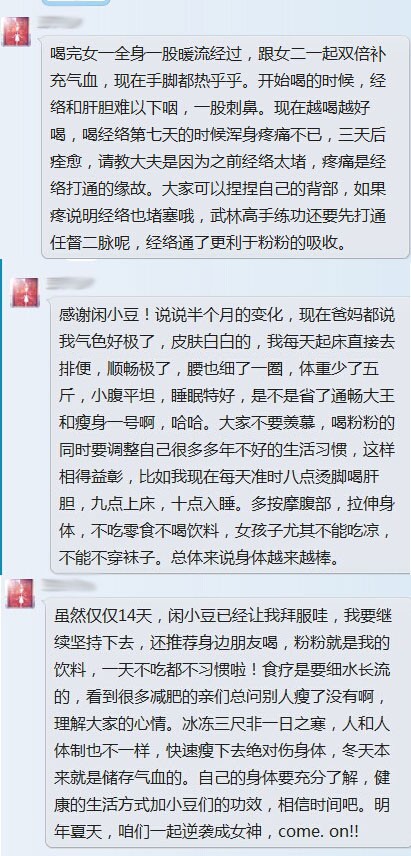This screenshot has width=411, height=856.
Task: Click the line starting with 饮料，一天不吃
Action: point(222,669)
